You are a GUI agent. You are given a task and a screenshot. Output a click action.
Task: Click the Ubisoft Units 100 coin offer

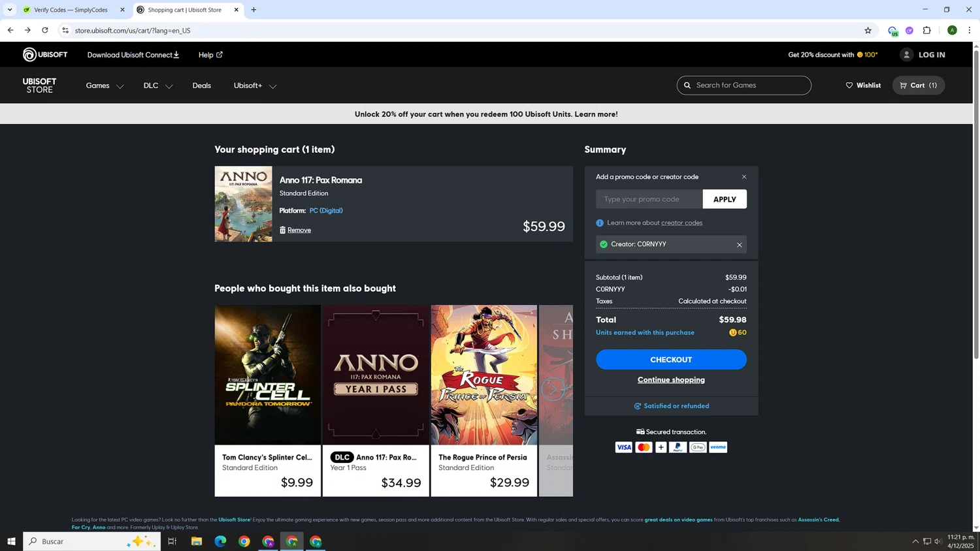pyautogui.click(x=867, y=55)
